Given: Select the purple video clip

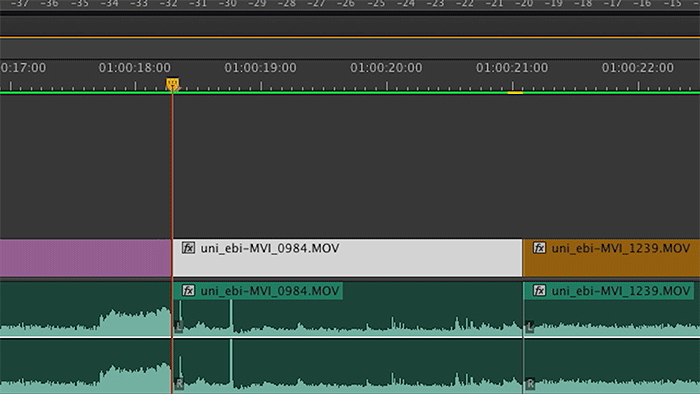Looking at the screenshot, I should (x=85, y=257).
